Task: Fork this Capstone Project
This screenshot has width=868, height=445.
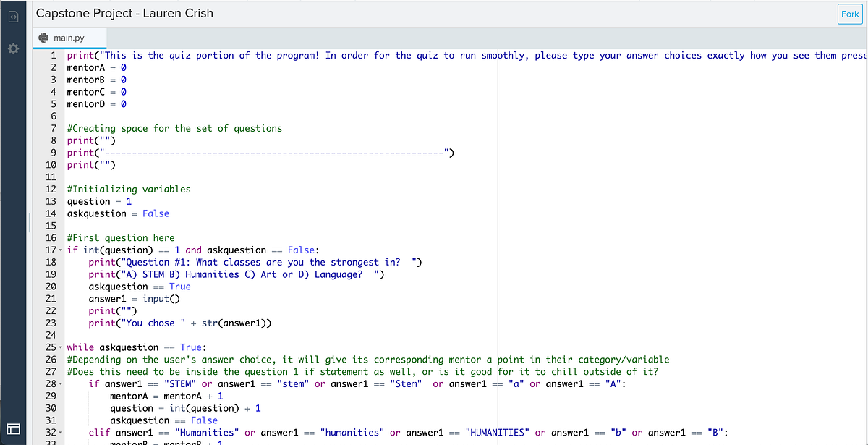Action: [850, 14]
